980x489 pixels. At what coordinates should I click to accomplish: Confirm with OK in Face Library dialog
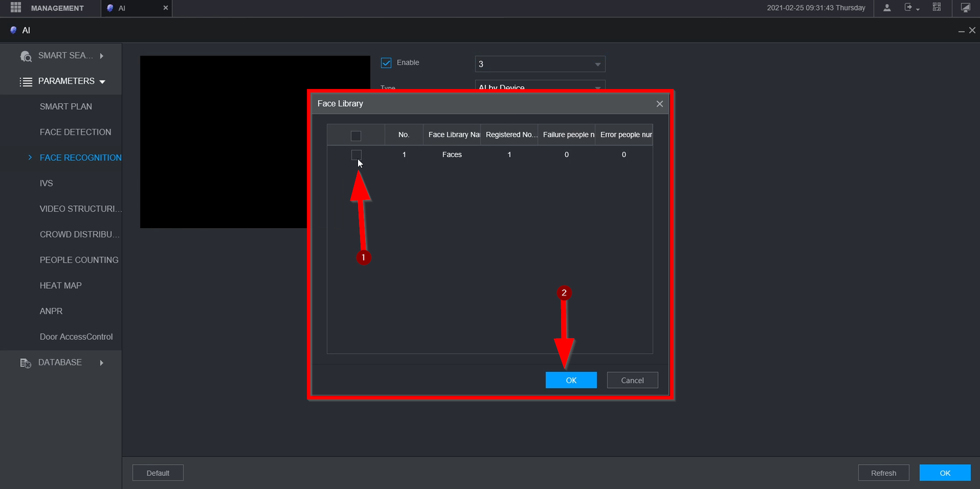point(571,380)
